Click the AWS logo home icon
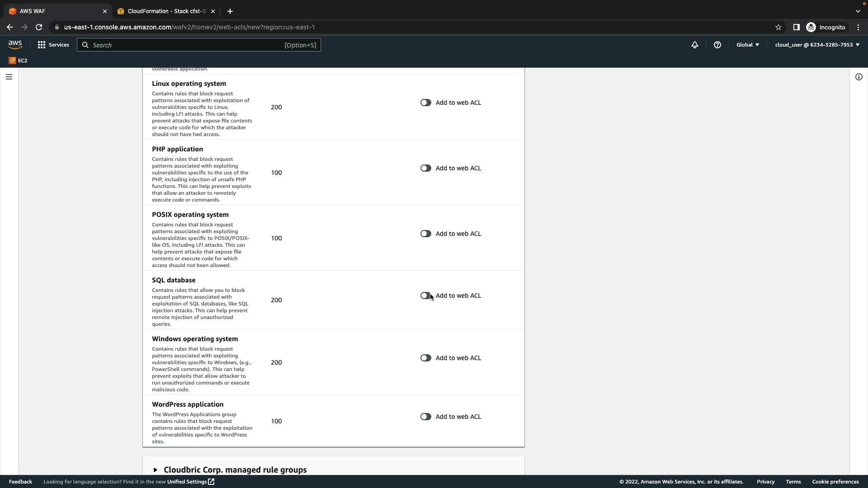868x488 pixels. (15, 44)
